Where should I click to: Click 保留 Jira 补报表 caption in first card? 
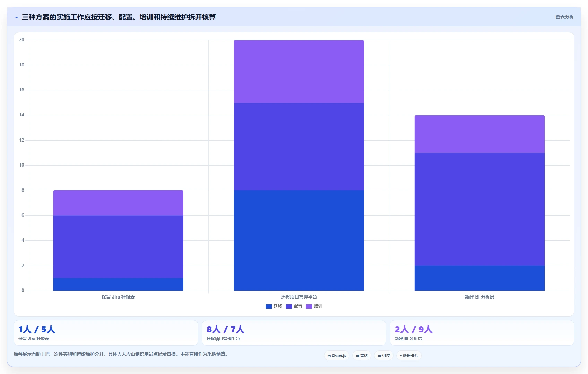(34, 339)
